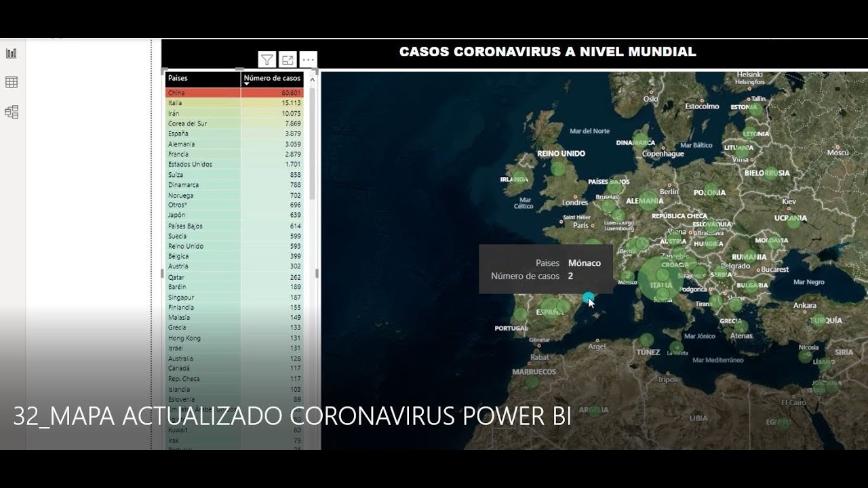Select the Estados Unidos row
The width and height of the screenshot is (868, 488).
click(x=235, y=164)
